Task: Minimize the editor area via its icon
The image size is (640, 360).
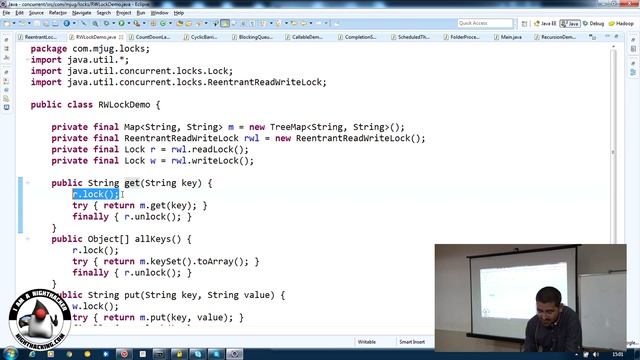Action: (607, 37)
